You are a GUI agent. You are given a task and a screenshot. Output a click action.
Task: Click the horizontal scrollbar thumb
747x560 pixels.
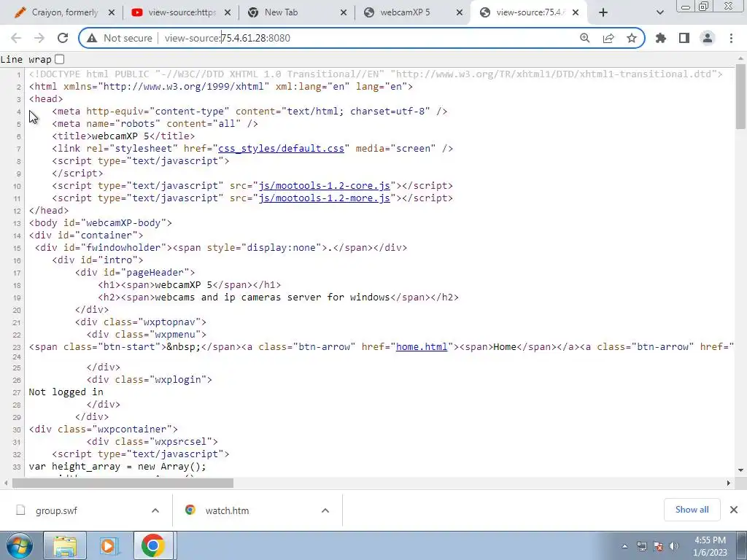123,483
